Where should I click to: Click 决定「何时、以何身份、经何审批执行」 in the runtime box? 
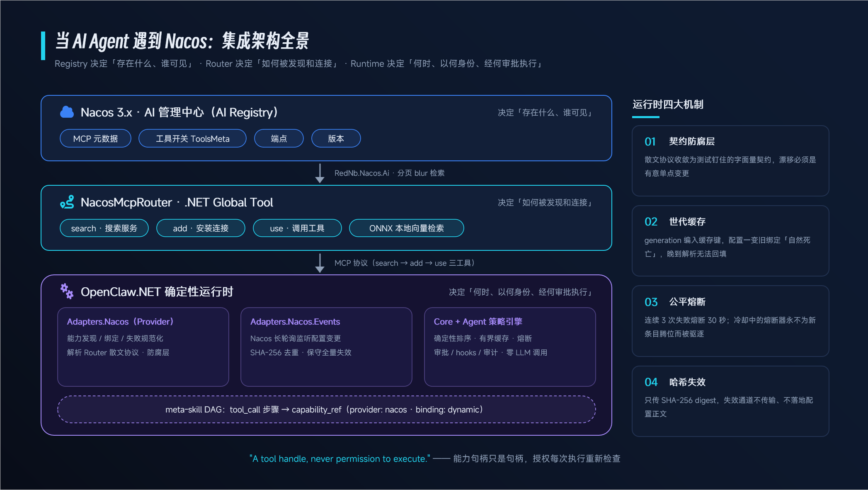click(x=522, y=292)
